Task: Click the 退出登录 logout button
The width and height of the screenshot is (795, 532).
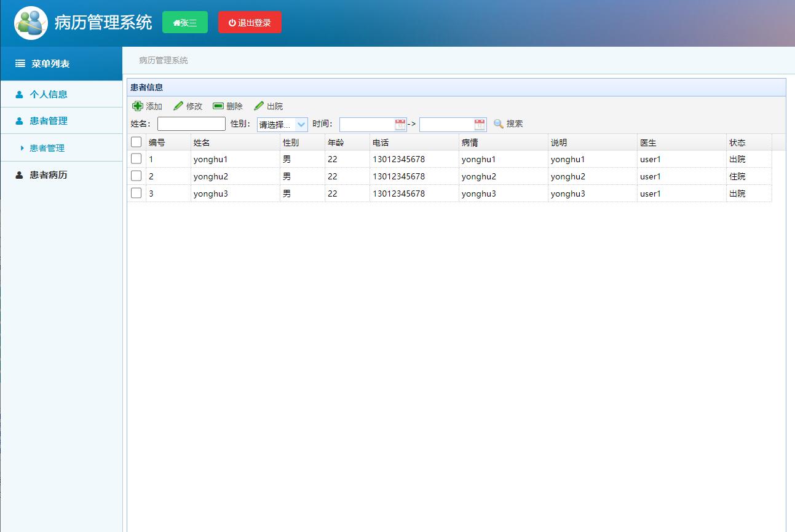Action: (250, 23)
